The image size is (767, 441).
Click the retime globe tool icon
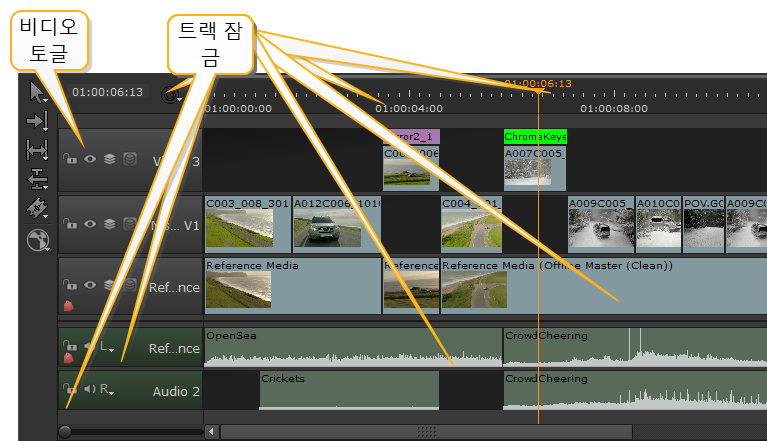[x=38, y=239]
